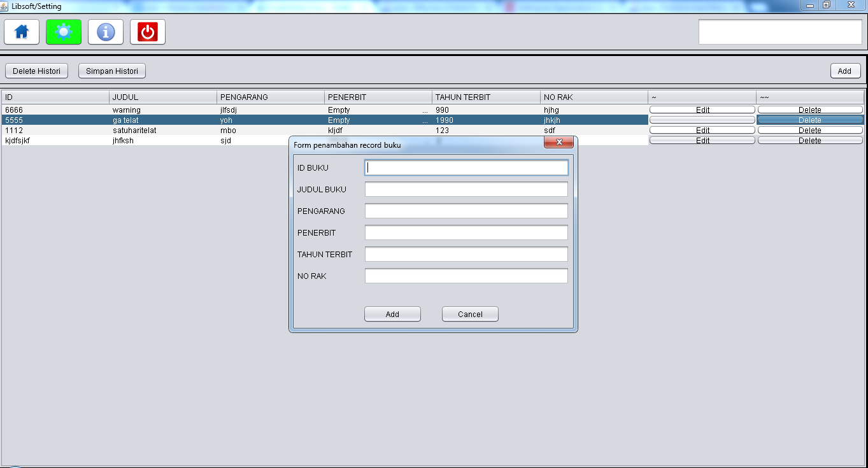Click the NO RAK column header
The width and height of the screenshot is (868, 468).
point(594,97)
